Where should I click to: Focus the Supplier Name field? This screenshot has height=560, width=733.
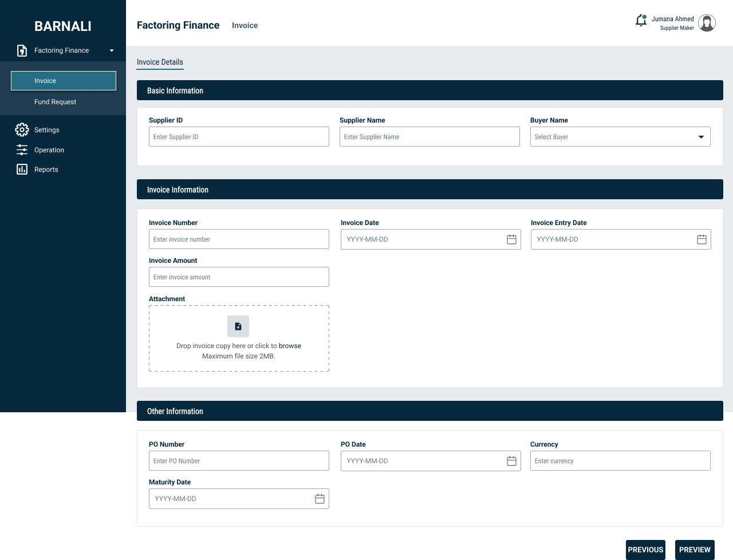pos(429,137)
